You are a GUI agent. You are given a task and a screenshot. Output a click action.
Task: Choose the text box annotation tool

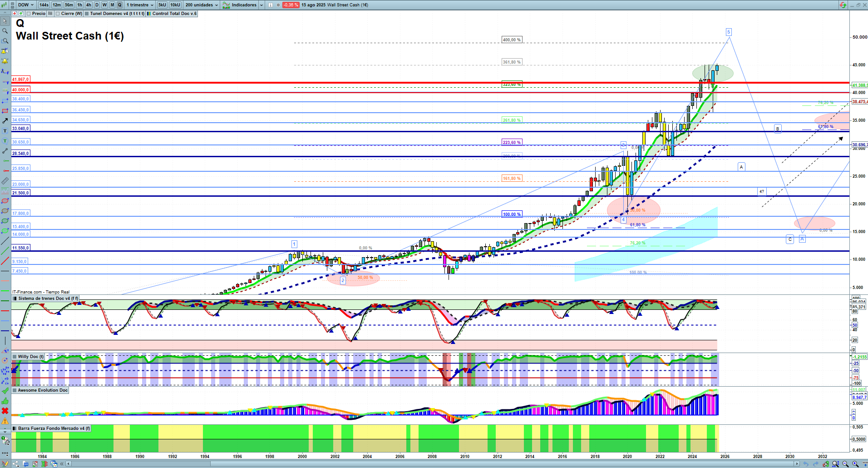click(x=5, y=131)
